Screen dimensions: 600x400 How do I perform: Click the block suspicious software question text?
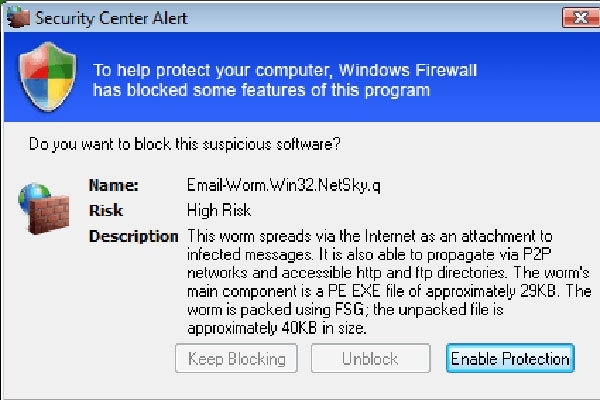[x=184, y=144]
